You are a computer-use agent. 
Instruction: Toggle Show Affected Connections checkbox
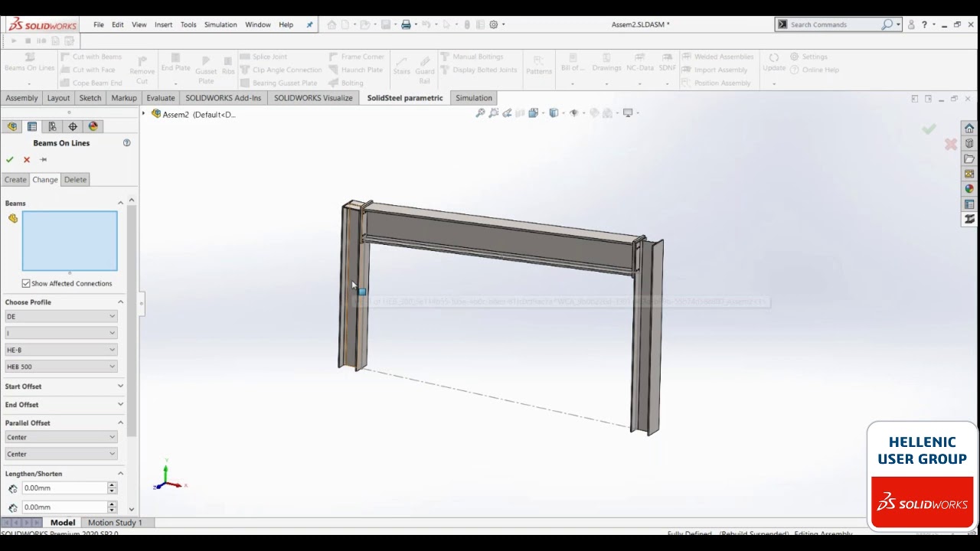click(x=26, y=283)
